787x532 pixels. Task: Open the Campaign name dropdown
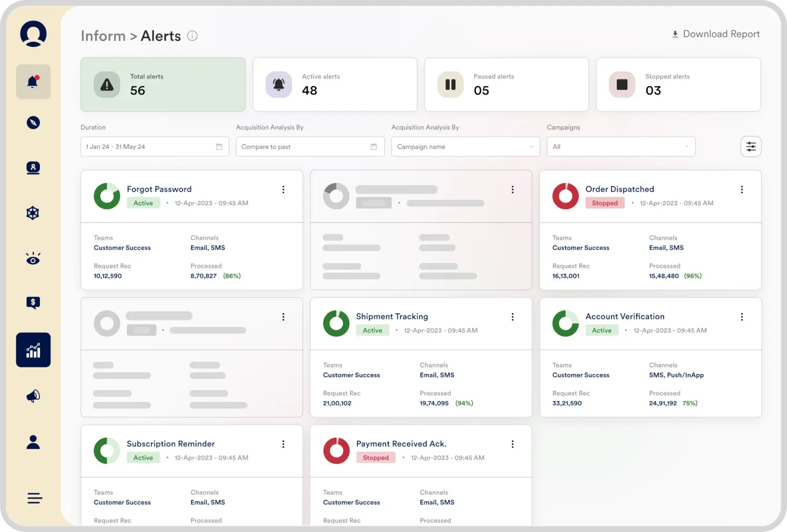(465, 147)
